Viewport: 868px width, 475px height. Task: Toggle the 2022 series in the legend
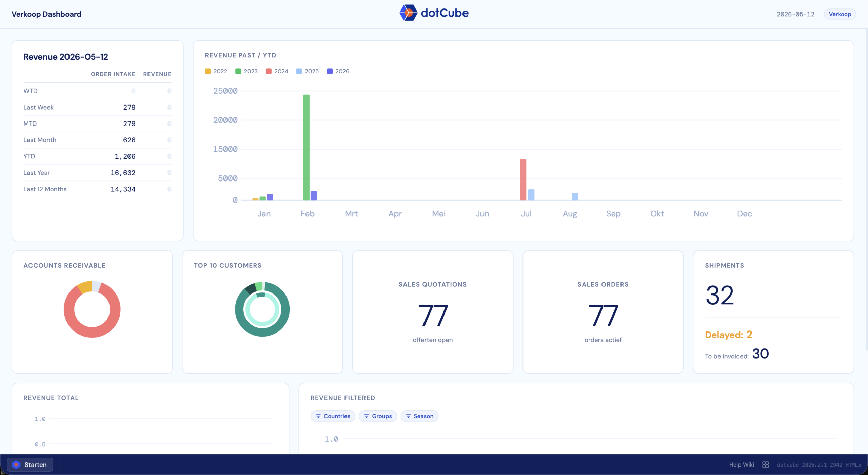click(216, 71)
